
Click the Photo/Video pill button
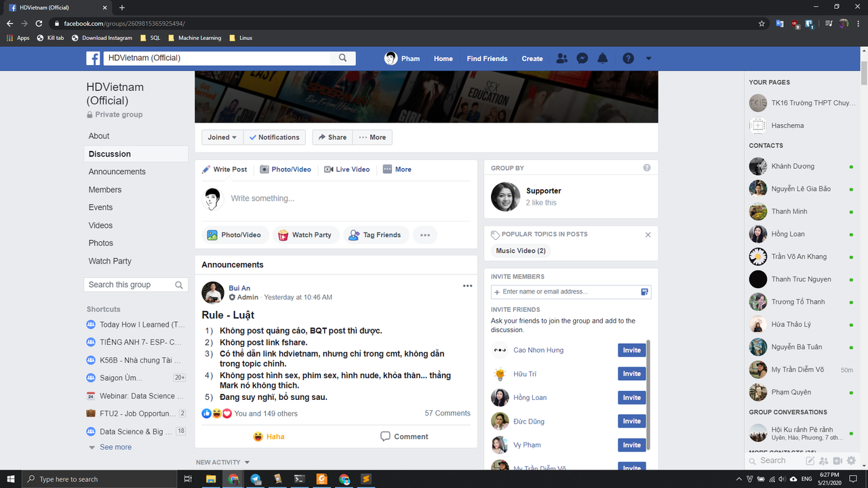pos(235,235)
